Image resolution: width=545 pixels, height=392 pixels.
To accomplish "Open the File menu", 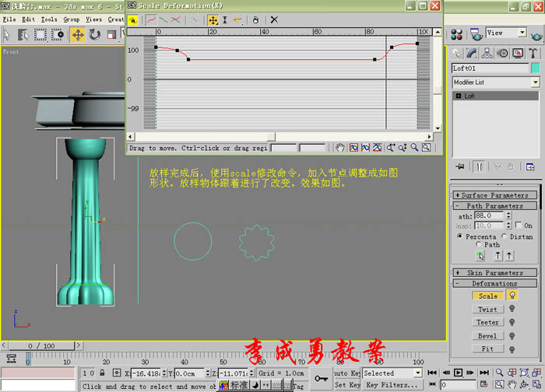I will click(x=9, y=19).
